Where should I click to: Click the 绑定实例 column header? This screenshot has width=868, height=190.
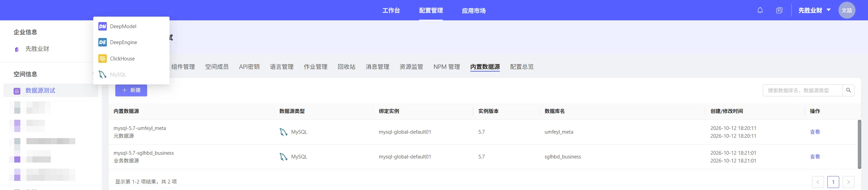[x=389, y=111]
